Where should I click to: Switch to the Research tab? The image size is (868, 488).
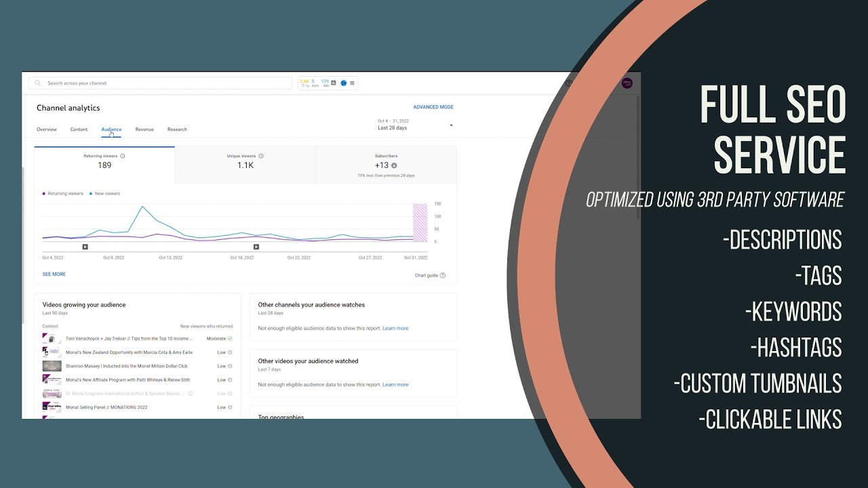click(177, 129)
